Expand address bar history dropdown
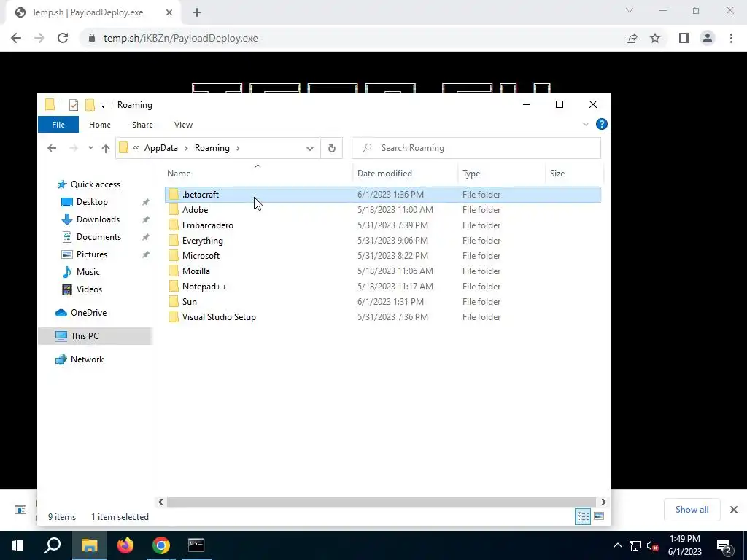The image size is (747, 560). pos(309,148)
